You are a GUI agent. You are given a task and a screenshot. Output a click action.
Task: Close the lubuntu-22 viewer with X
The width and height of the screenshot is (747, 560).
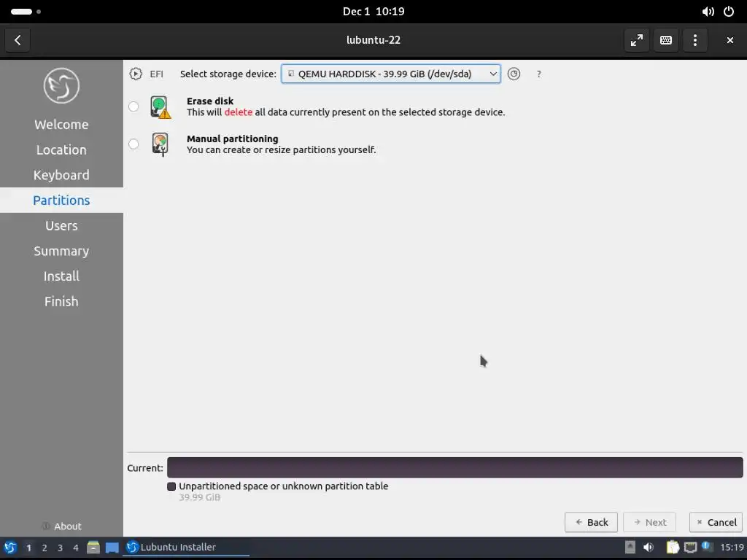pos(729,40)
